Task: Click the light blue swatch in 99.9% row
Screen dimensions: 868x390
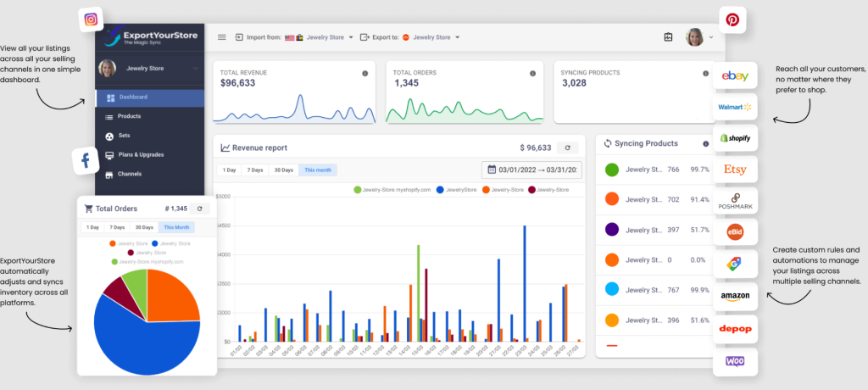Action: pos(612,290)
